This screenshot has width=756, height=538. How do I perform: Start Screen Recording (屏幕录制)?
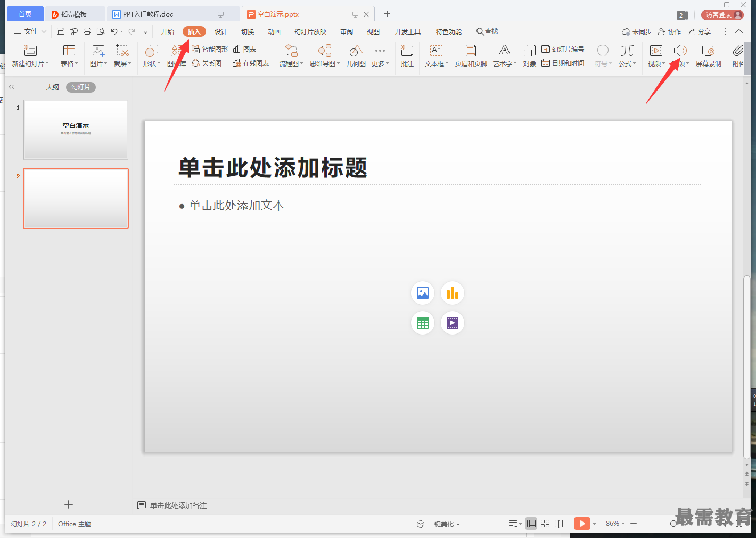708,56
